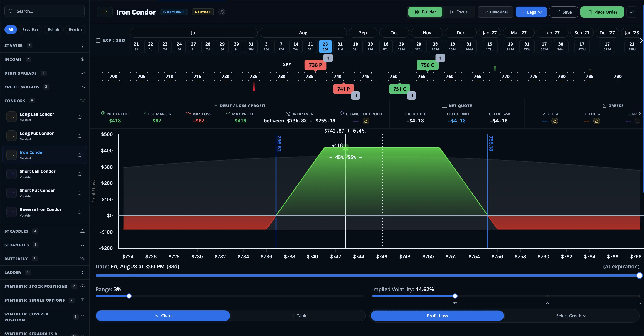
Task: Click the 751 C short call marker
Action: pyautogui.click(x=399, y=89)
